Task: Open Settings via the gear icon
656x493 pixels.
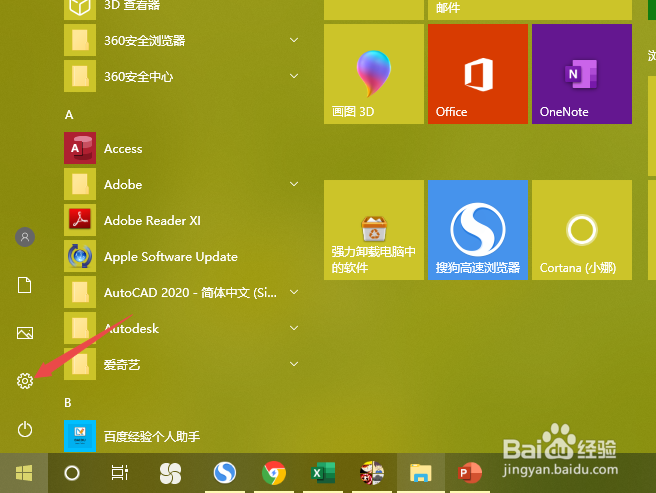Action: [25, 381]
